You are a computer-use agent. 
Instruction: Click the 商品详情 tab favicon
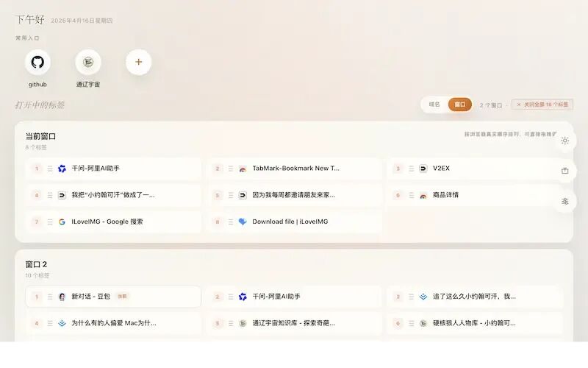coord(423,195)
